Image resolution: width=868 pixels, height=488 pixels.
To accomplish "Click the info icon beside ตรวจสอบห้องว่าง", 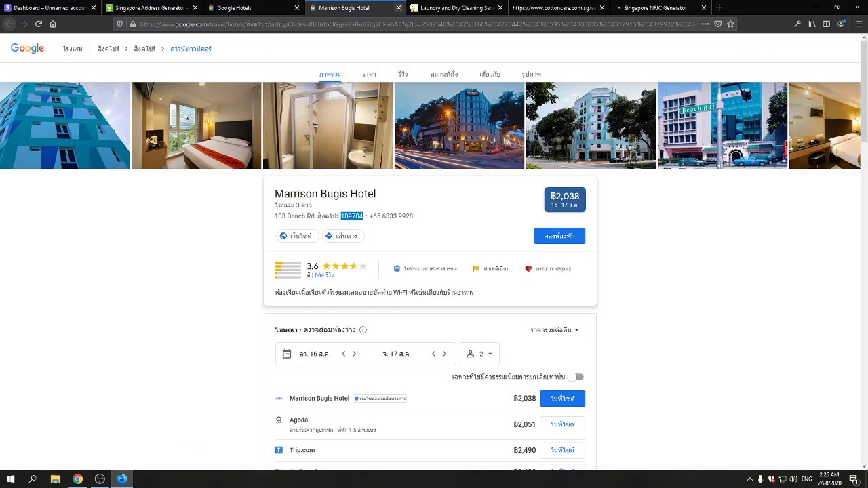I will point(363,330).
